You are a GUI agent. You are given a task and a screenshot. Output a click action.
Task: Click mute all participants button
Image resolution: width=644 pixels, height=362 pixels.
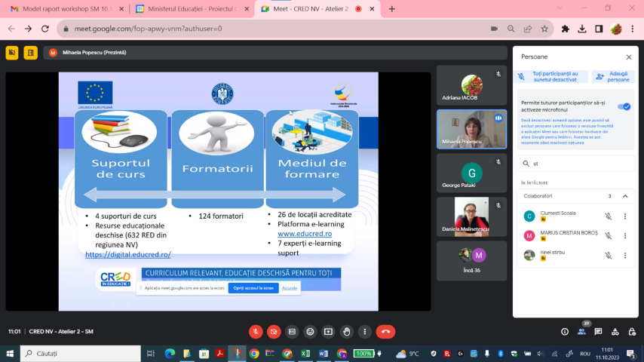tap(550, 76)
